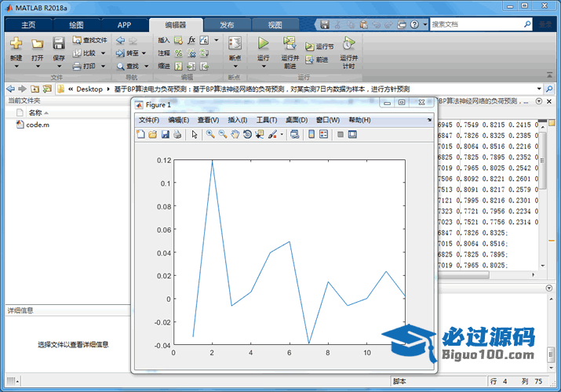
Task: Open Help (帮助) menu in Figure 1
Action: click(x=359, y=120)
